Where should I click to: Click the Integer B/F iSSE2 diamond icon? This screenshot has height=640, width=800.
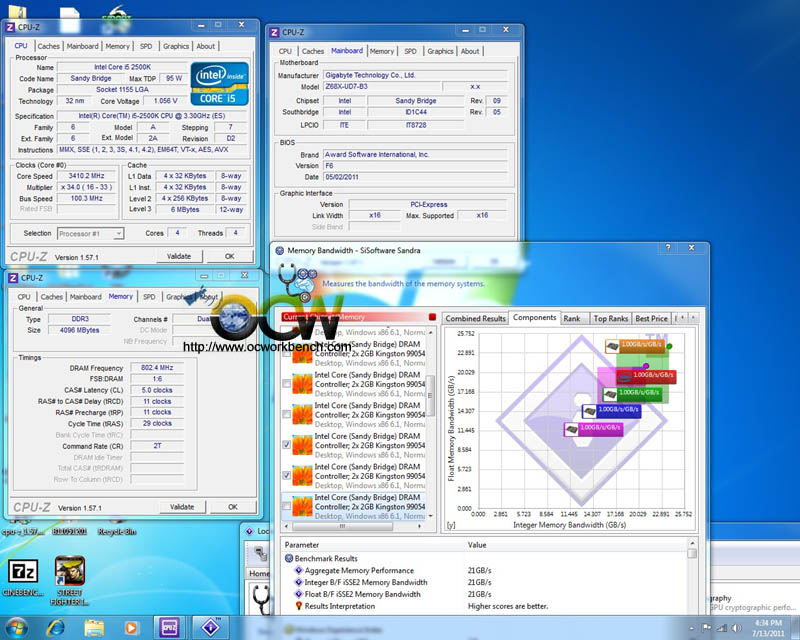point(298,582)
